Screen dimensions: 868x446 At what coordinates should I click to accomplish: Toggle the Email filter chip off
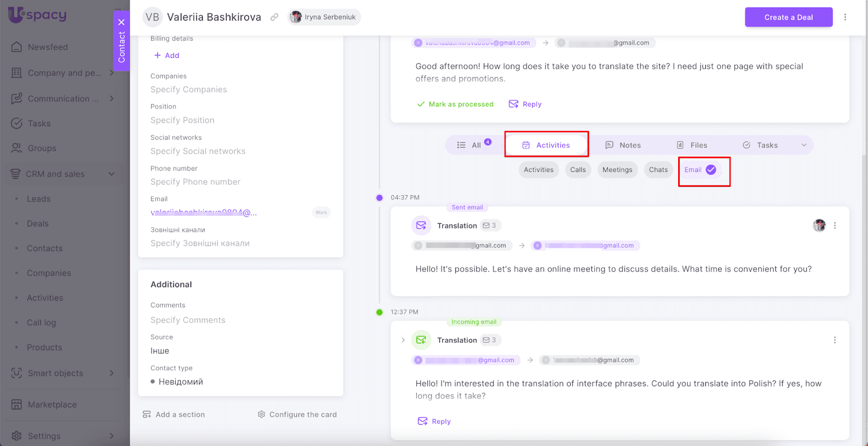[x=700, y=170]
